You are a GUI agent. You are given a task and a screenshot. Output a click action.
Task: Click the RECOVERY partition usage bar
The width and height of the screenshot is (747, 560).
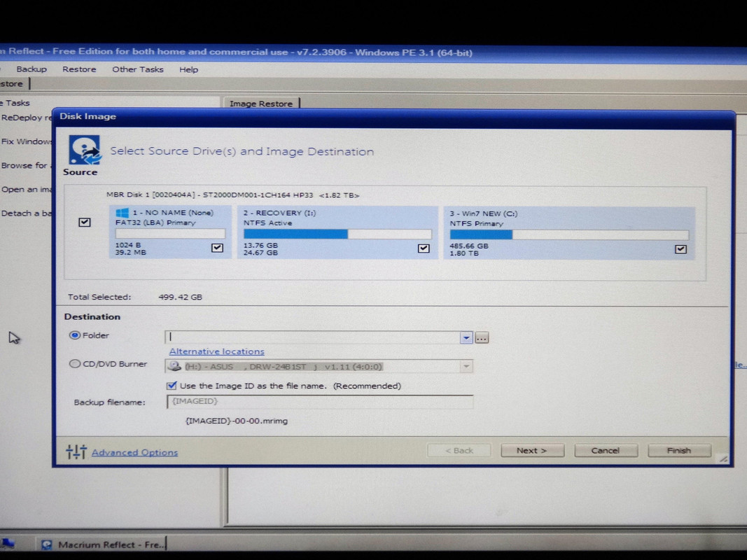(337, 234)
